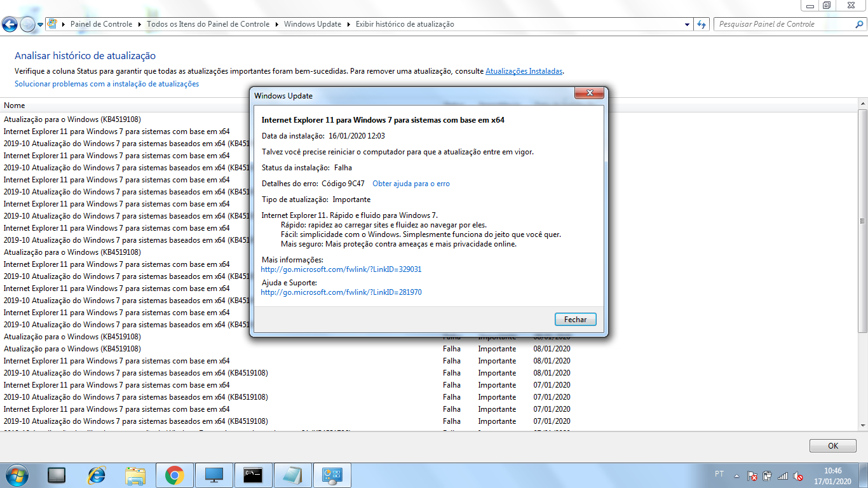Open the gray screen app in taskbar
The width and height of the screenshot is (868, 488).
[57, 475]
